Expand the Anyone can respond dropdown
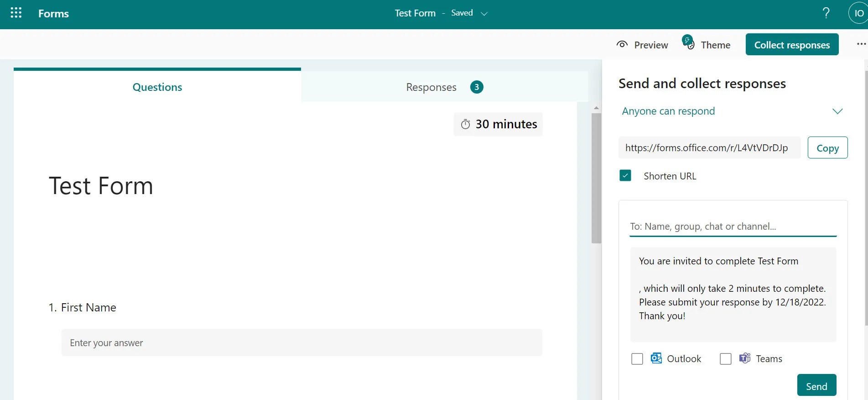 point(732,111)
